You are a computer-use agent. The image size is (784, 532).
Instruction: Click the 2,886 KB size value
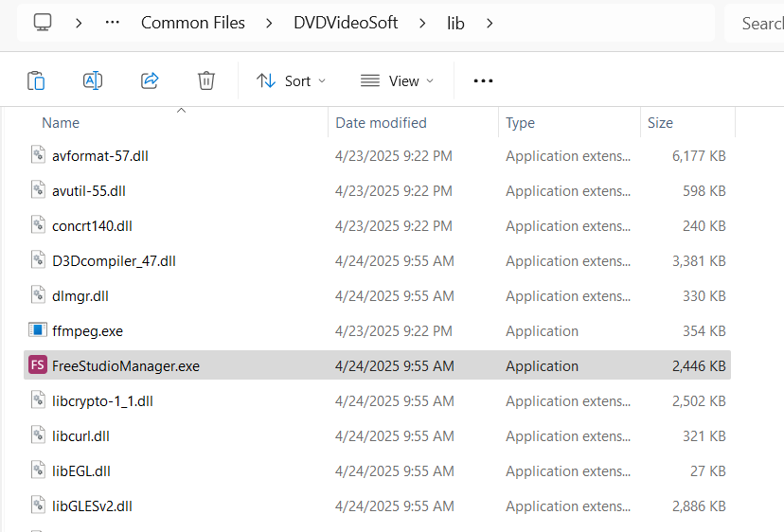point(699,506)
